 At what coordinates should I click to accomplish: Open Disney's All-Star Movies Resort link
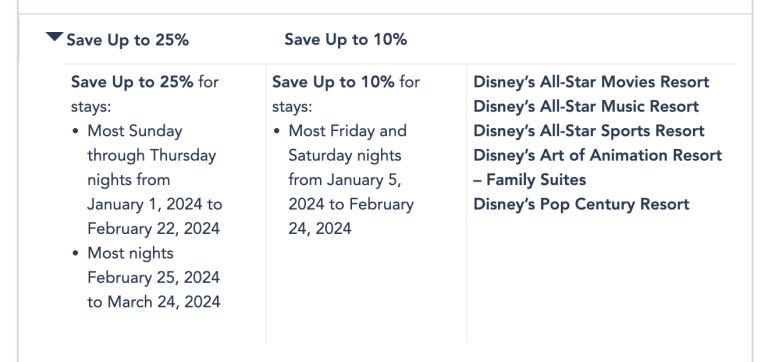click(591, 82)
